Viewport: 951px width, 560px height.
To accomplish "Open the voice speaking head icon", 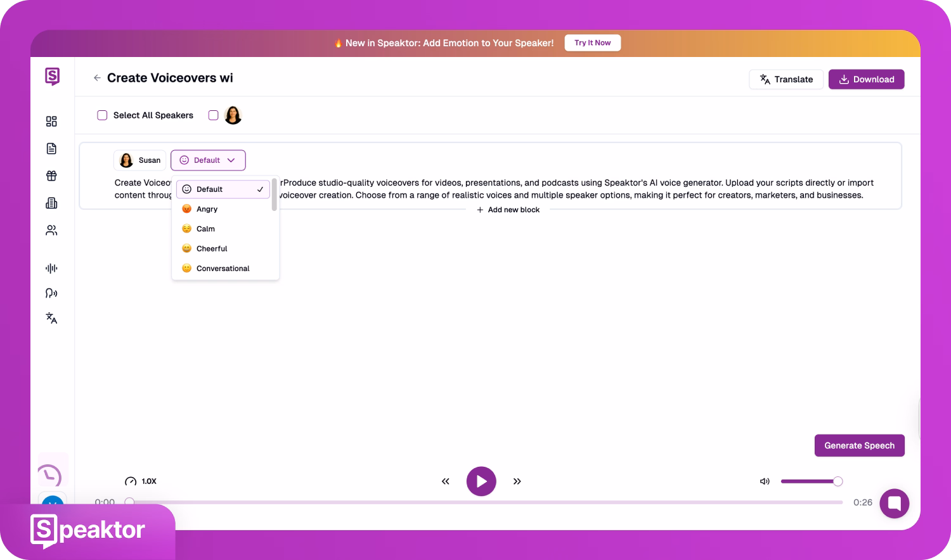I will pos(51,293).
